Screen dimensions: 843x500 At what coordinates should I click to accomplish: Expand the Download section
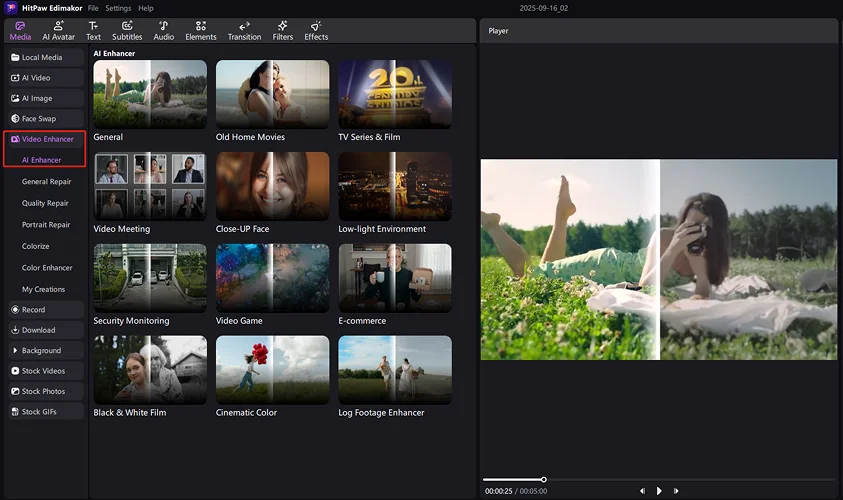tap(44, 330)
